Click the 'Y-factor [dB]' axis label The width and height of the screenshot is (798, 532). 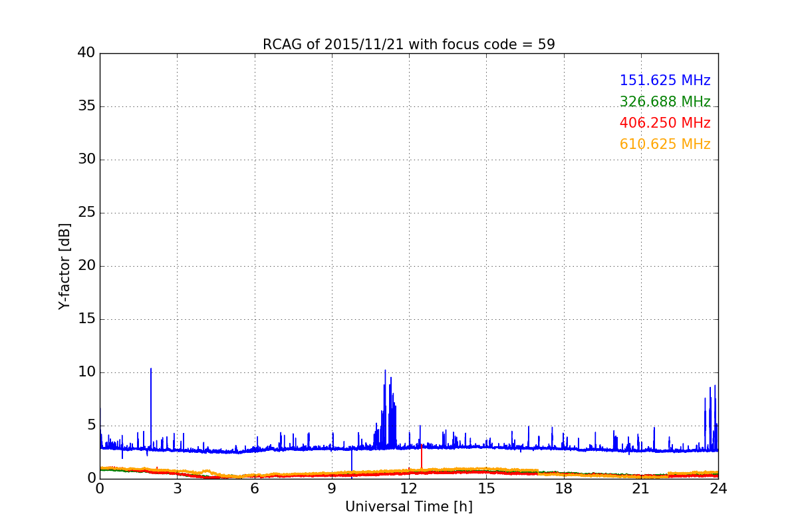click(x=65, y=266)
